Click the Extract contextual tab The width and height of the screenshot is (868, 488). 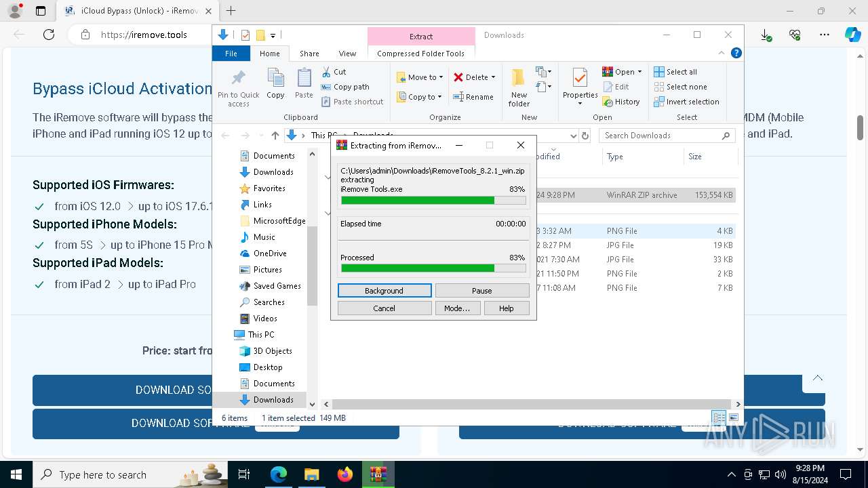coord(421,37)
